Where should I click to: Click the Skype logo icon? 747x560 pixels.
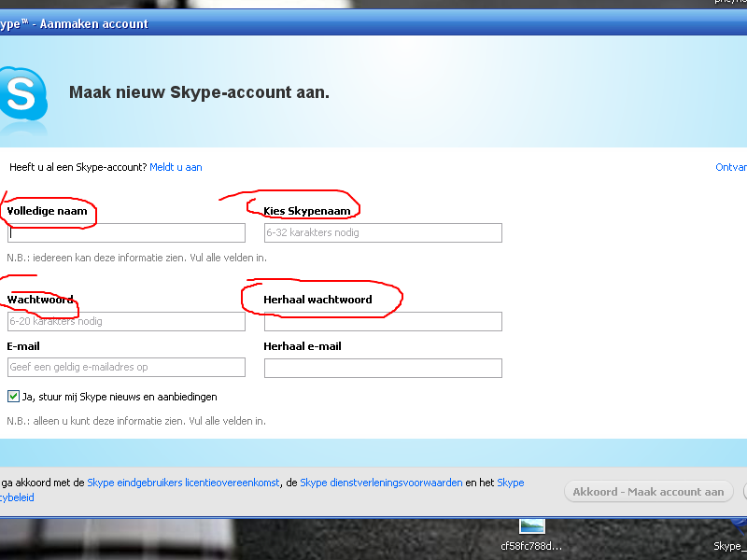point(23,94)
